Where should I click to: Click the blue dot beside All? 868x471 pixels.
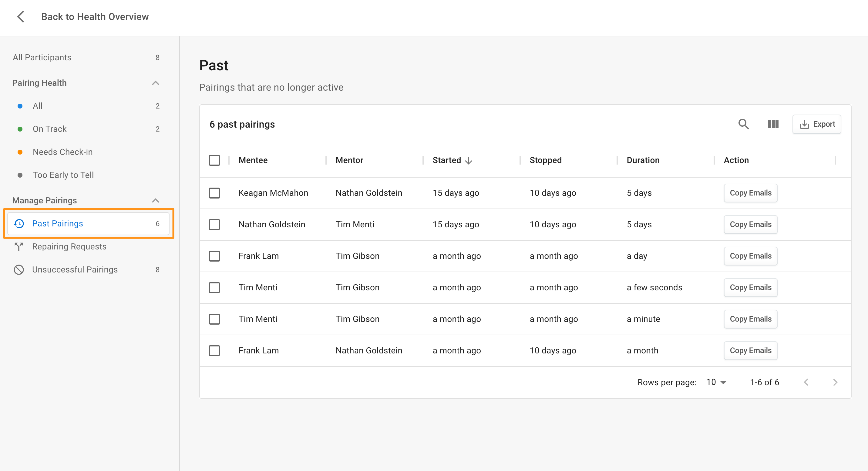point(20,106)
